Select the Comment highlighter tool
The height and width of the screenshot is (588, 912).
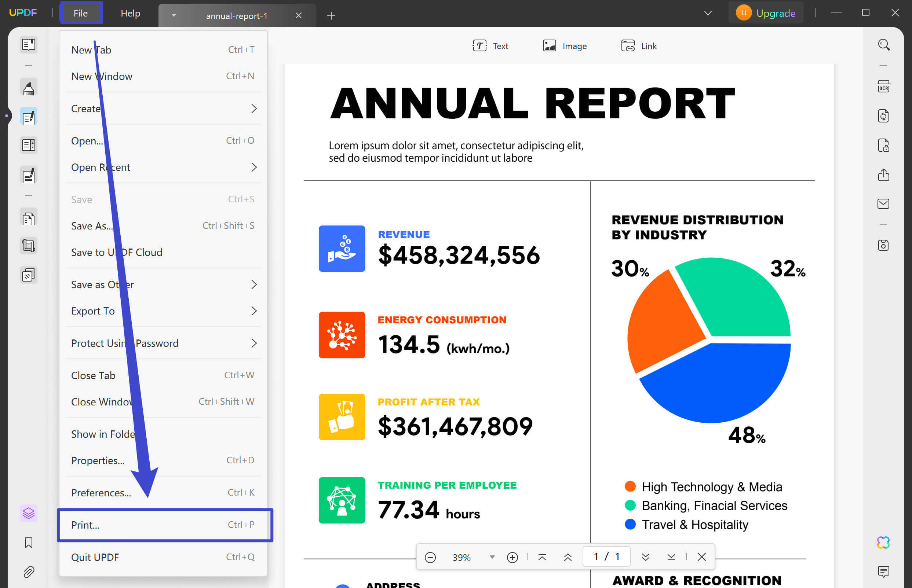pyautogui.click(x=29, y=87)
